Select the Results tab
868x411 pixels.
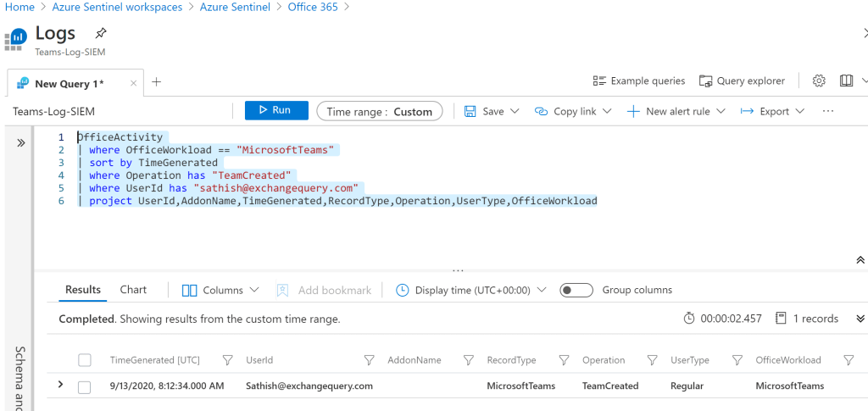[x=83, y=290]
